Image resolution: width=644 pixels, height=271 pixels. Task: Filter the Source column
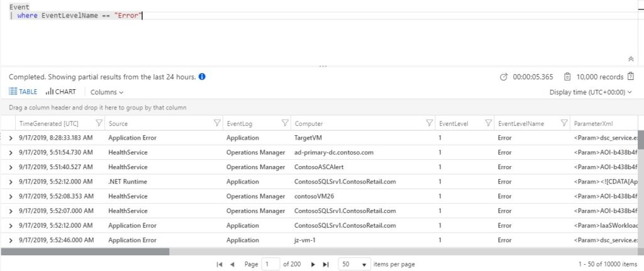click(217, 123)
